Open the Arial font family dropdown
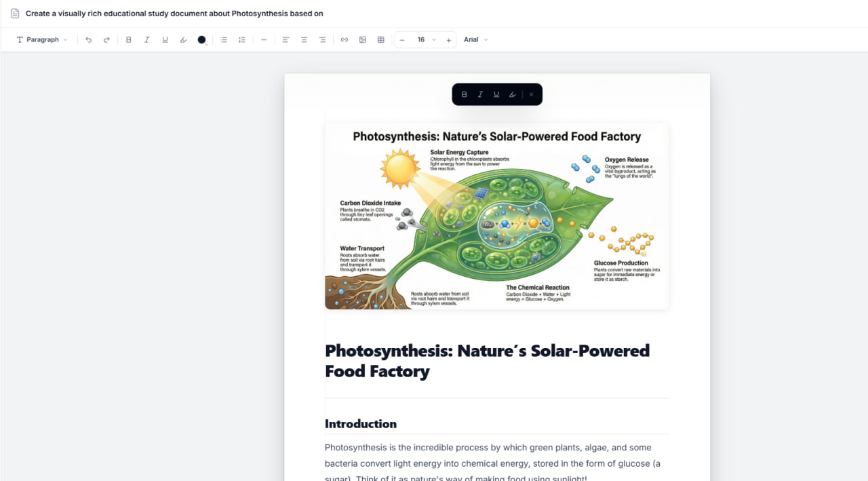The image size is (868, 481). pyautogui.click(x=475, y=40)
